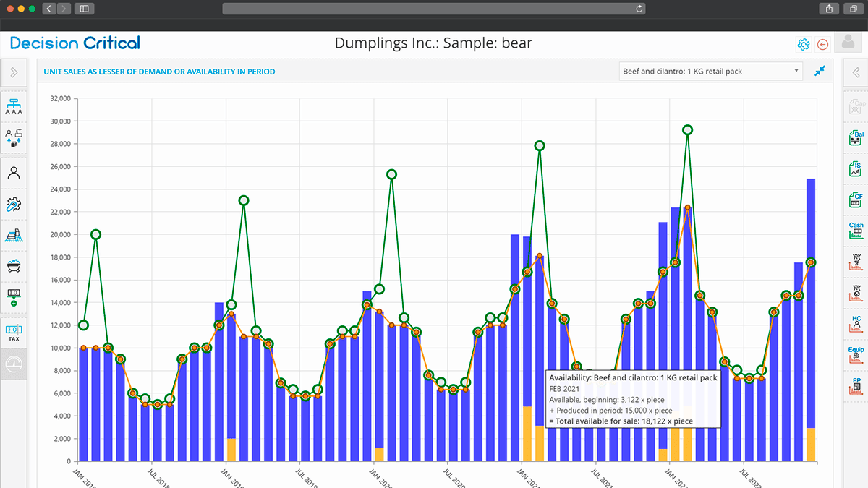
Task: Click the Cash report icon
Action: point(856,230)
